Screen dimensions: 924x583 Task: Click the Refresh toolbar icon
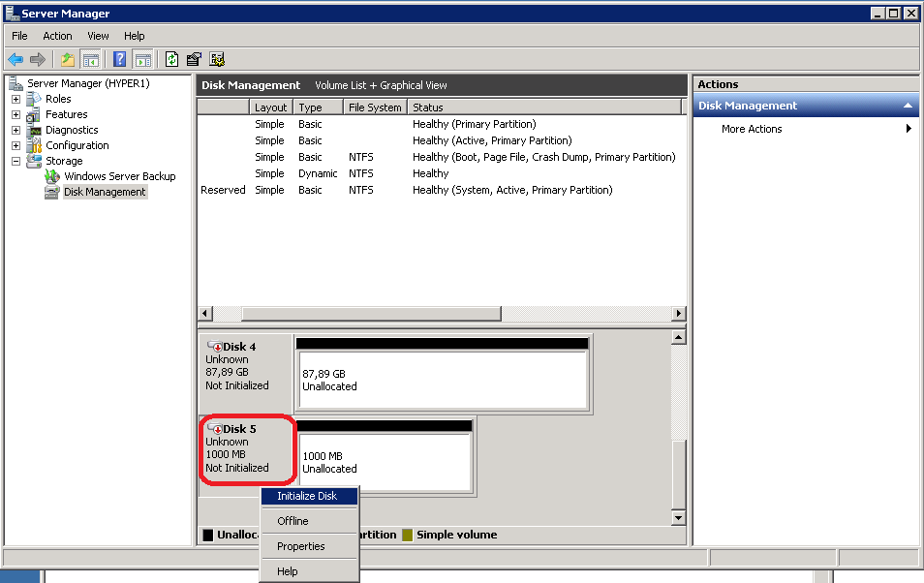(171, 59)
